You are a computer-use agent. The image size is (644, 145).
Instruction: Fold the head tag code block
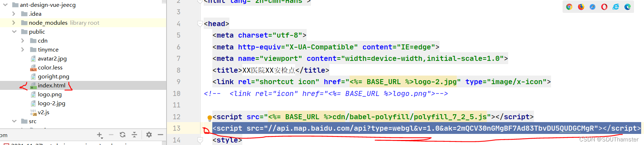click(200, 24)
